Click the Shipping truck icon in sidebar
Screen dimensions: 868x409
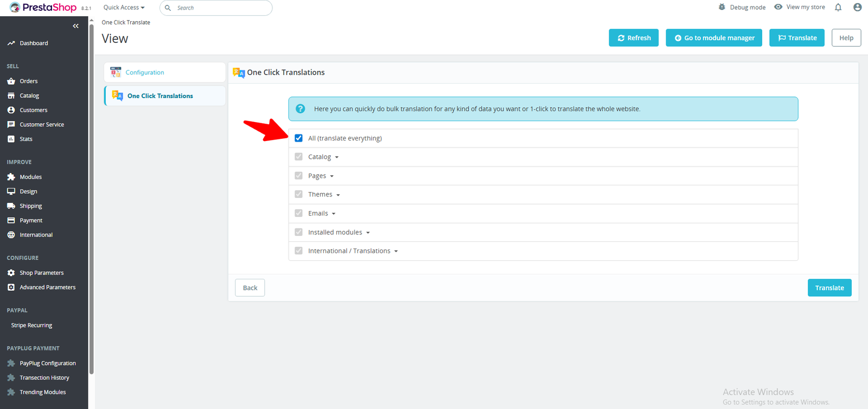[x=11, y=206]
